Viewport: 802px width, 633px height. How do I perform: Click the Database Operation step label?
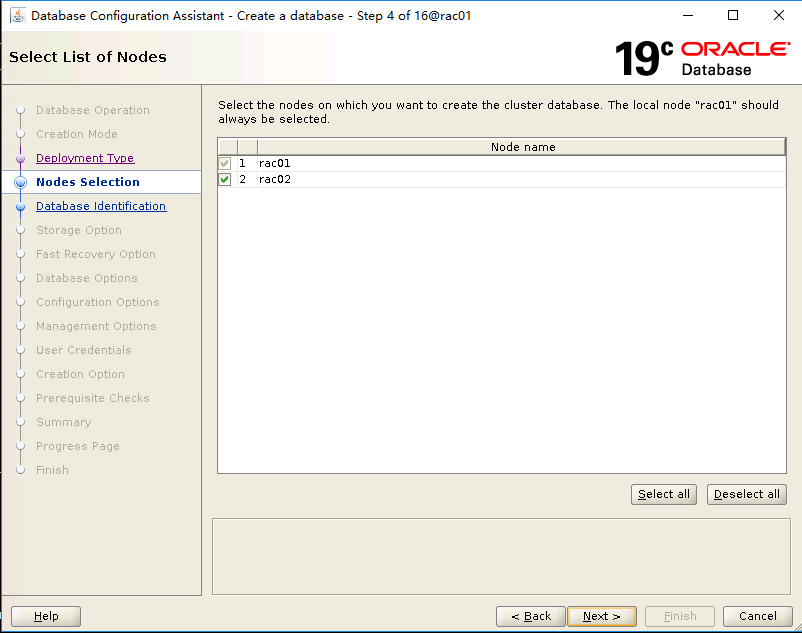coord(93,110)
